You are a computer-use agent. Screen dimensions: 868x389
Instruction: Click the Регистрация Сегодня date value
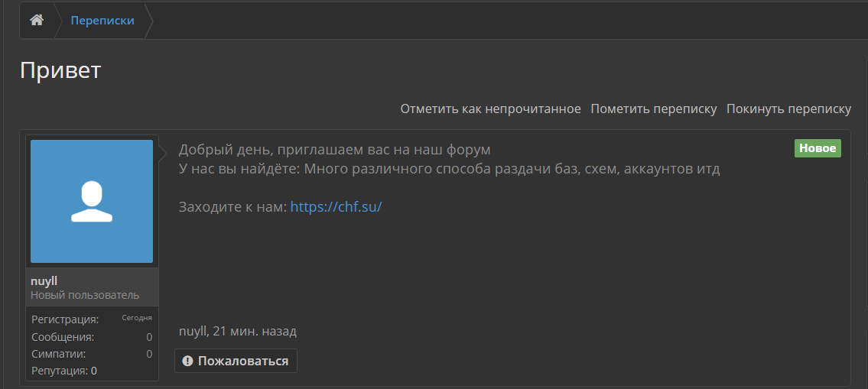137,318
